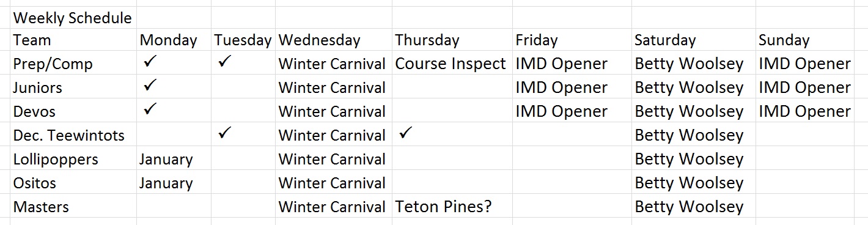Click the Teton Pines? cell
The image size is (868, 225).
pos(452,207)
